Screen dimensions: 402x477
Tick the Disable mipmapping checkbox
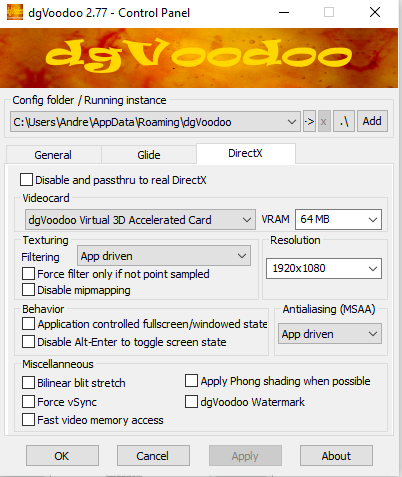[28, 290]
